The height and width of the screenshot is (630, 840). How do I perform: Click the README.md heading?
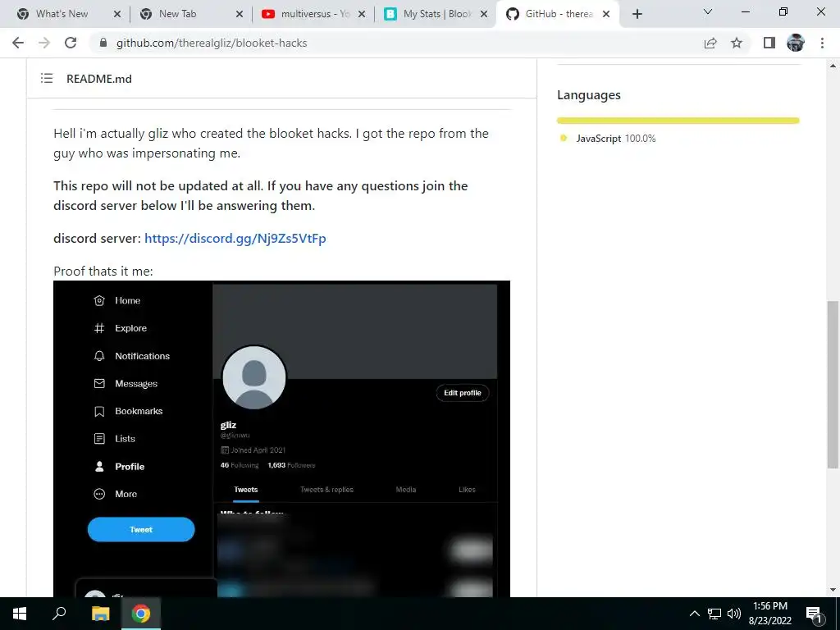pyautogui.click(x=99, y=79)
